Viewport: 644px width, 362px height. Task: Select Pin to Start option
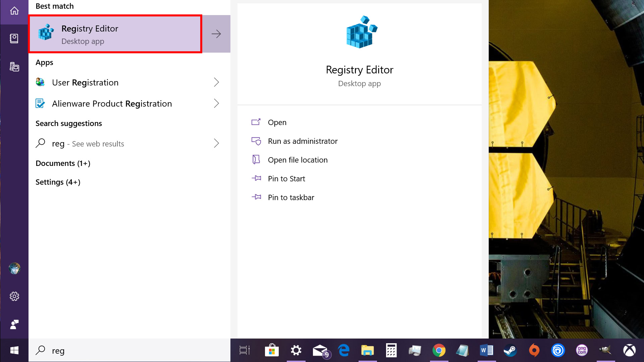click(286, 178)
